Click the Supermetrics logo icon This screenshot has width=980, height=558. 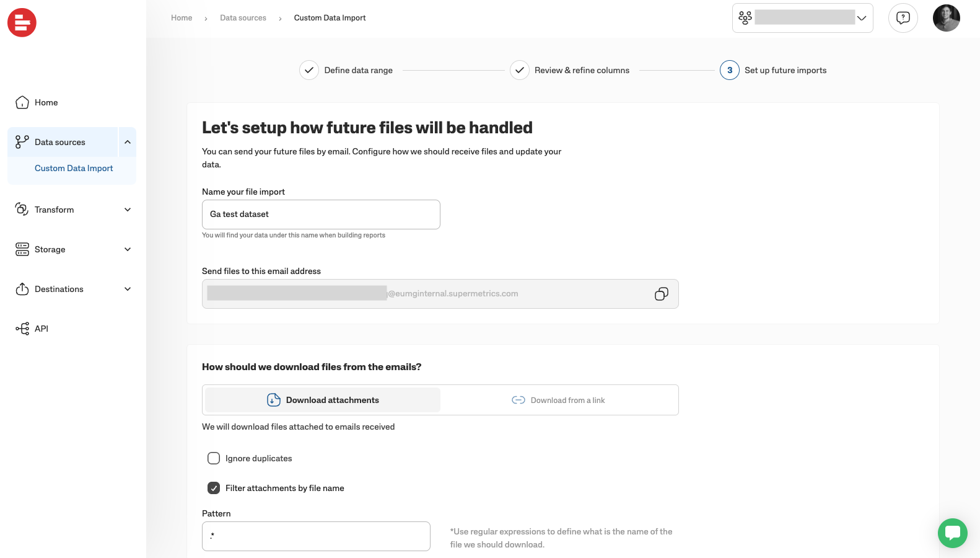[x=22, y=23]
